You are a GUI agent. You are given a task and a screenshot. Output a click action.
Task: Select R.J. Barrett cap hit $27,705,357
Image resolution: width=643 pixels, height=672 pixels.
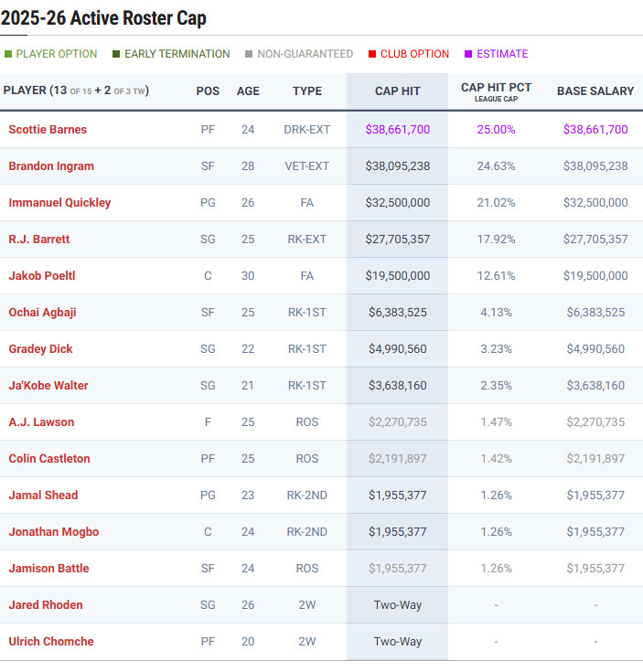point(397,240)
